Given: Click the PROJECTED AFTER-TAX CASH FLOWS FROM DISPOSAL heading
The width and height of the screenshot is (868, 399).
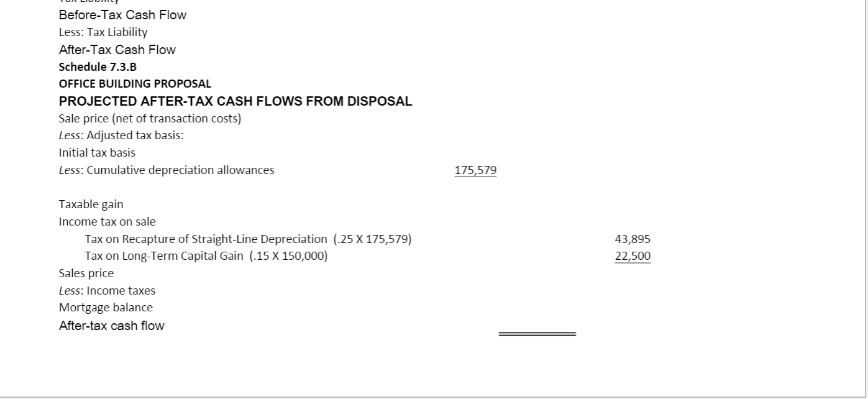Looking at the screenshot, I should click(235, 101).
